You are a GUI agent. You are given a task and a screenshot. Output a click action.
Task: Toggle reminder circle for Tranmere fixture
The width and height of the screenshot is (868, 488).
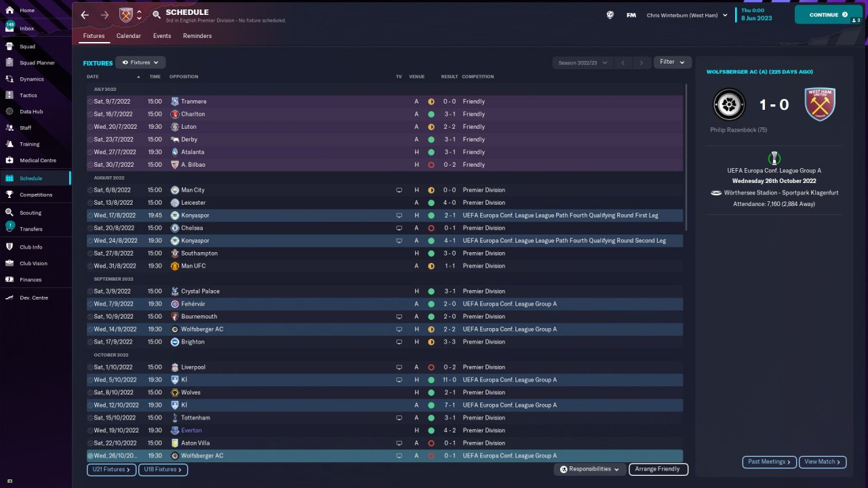point(90,102)
